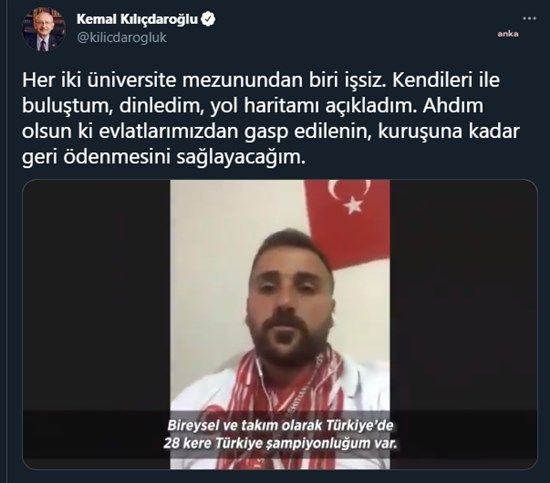Open the @kilicdarogluk handle link
The width and height of the screenshot is (550, 483).
pos(121,38)
